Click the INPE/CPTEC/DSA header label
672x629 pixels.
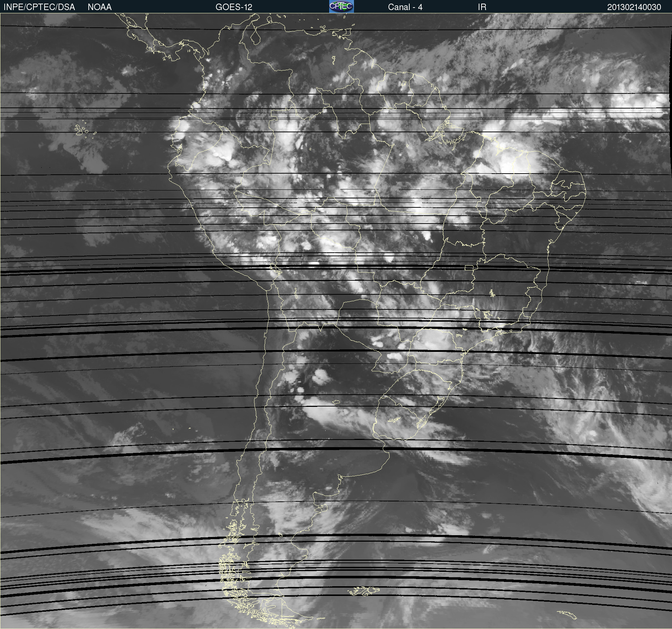tap(39, 7)
